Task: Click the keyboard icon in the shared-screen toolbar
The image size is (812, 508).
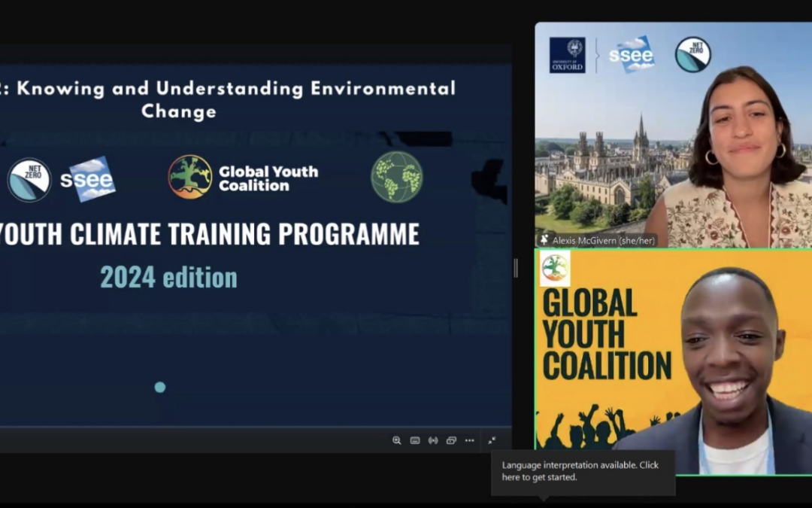Action: coord(415,440)
